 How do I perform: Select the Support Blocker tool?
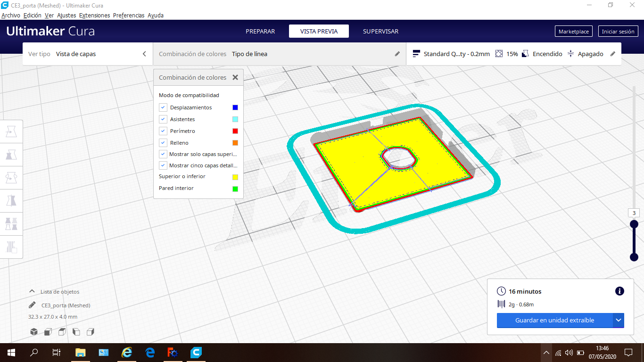(x=11, y=247)
